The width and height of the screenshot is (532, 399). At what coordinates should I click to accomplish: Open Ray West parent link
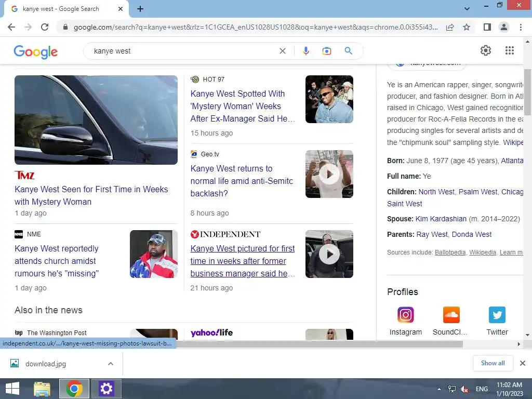(x=432, y=234)
